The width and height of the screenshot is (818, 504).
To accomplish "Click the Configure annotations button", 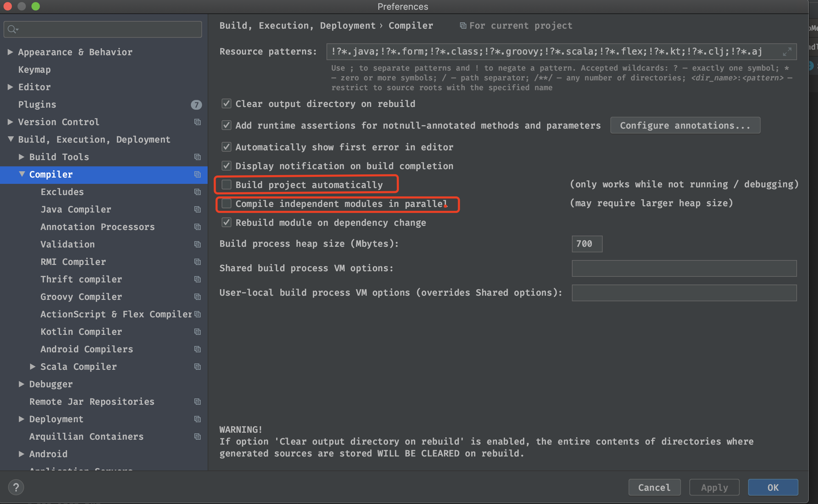I will point(685,125).
